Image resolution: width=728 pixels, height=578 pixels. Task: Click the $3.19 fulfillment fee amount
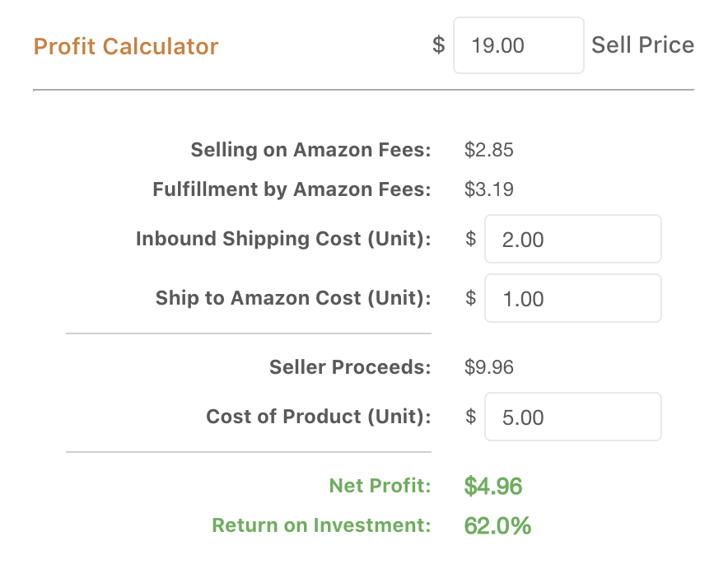click(489, 189)
